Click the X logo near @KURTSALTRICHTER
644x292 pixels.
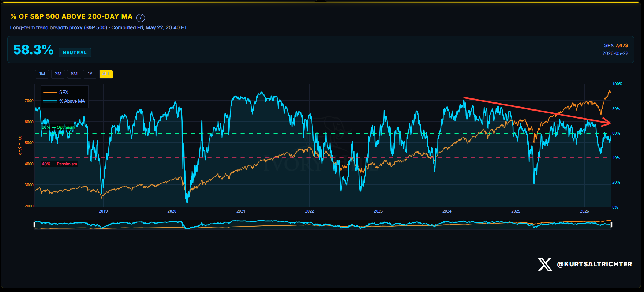point(545,264)
